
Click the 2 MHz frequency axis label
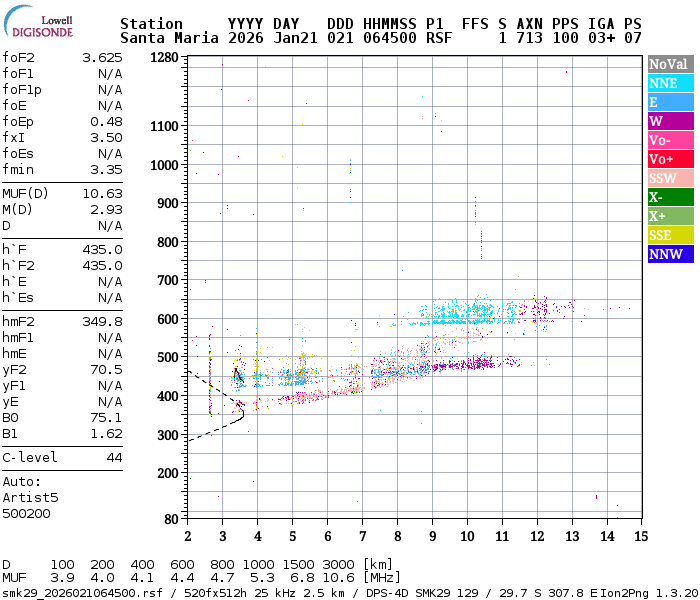[188, 536]
